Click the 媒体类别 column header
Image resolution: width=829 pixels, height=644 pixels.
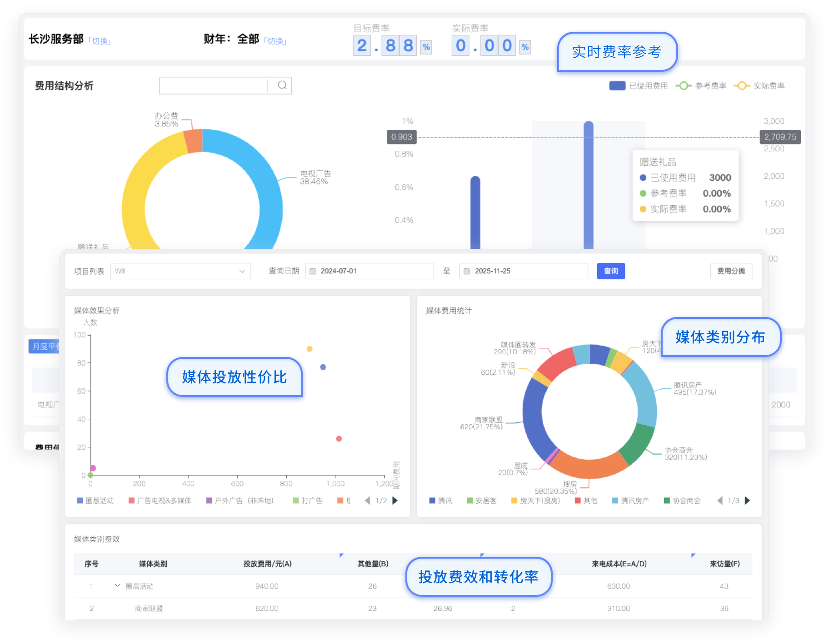coord(153,564)
